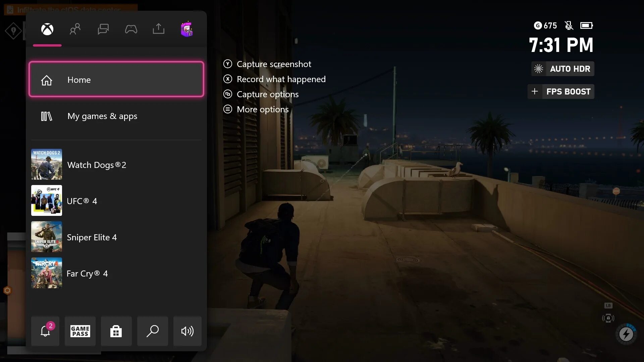Open the Microsoft Store icon
The height and width of the screenshot is (362, 644).
click(116, 331)
